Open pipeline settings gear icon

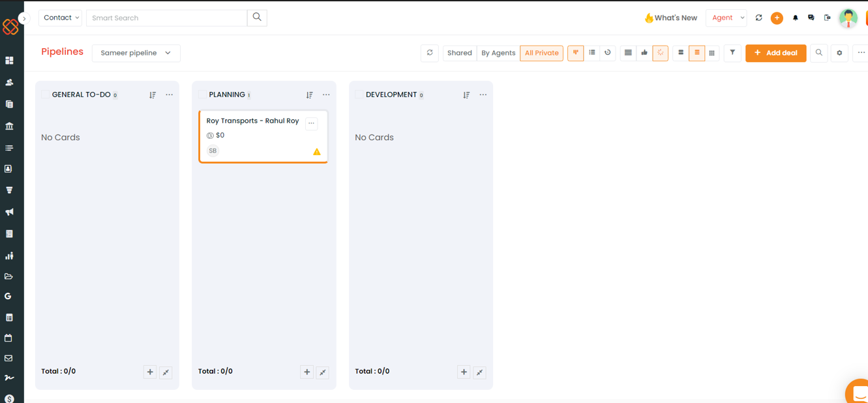pyautogui.click(x=839, y=53)
